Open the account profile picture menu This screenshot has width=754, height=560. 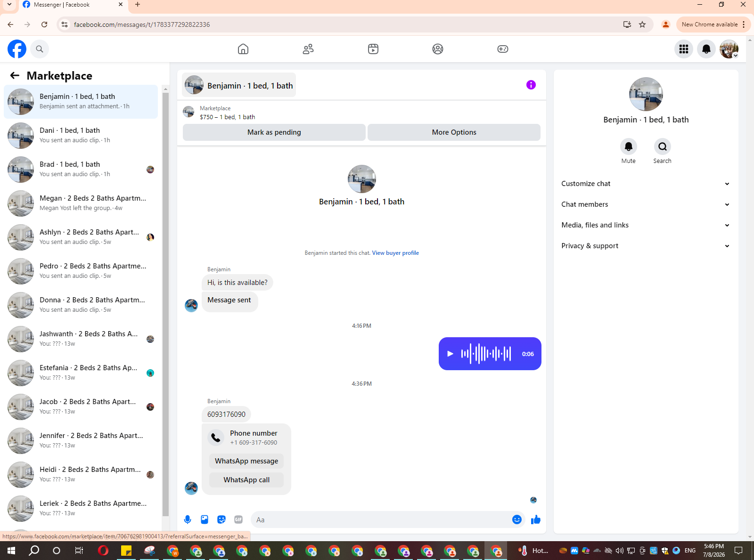(x=729, y=49)
